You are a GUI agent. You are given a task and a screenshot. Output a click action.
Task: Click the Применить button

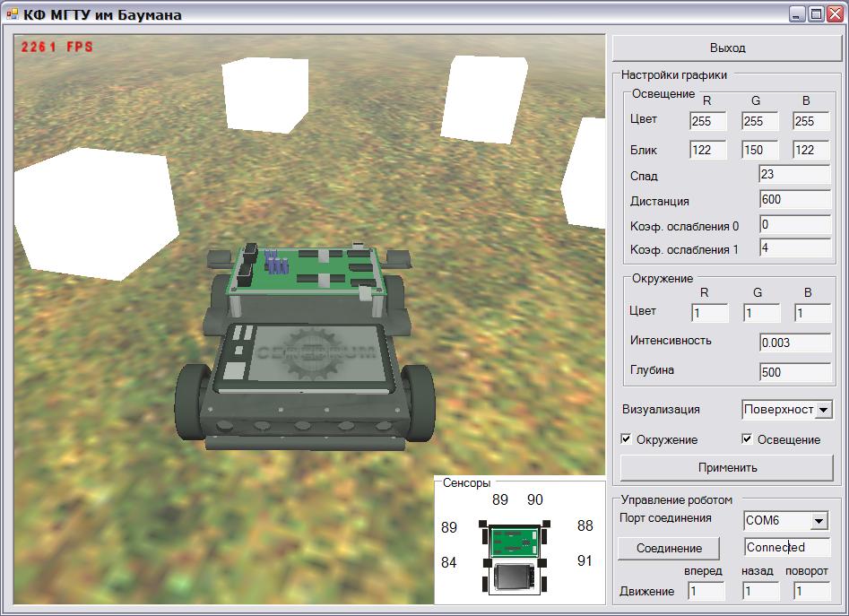point(727,467)
